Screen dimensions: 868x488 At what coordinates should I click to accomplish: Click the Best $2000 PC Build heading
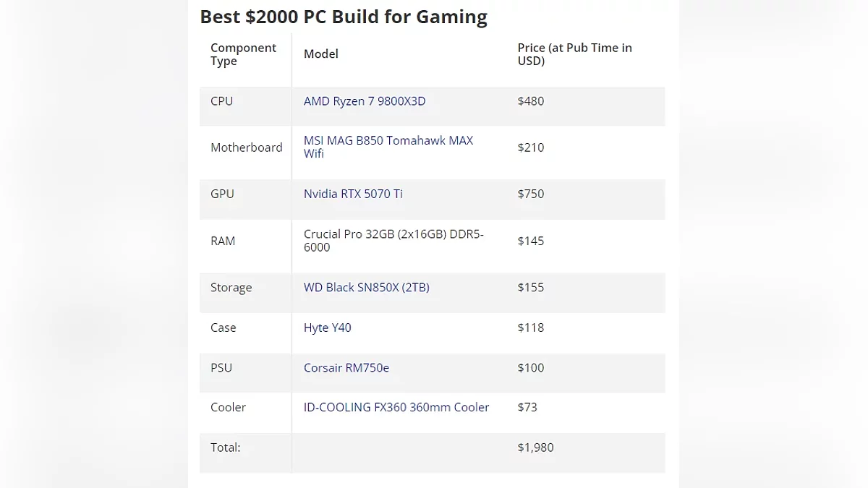point(344,17)
